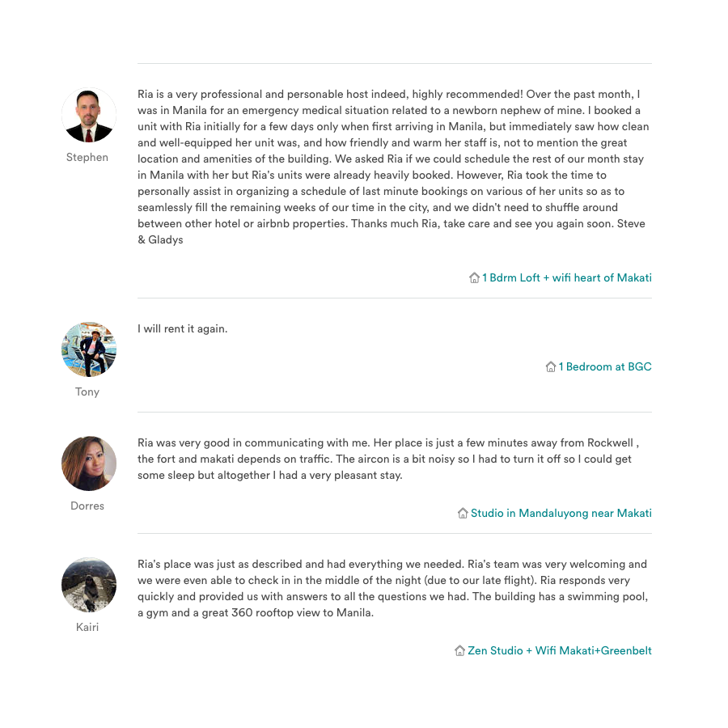Follow the 1 Bedroom at BGC link
Screen dimensions: 728x728
(605, 366)
